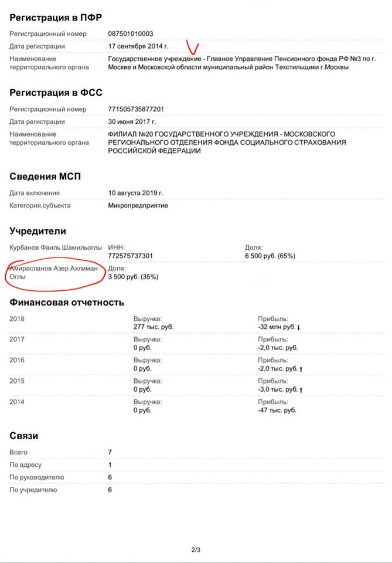Click the Сведения МСП heading

(45, 177)
